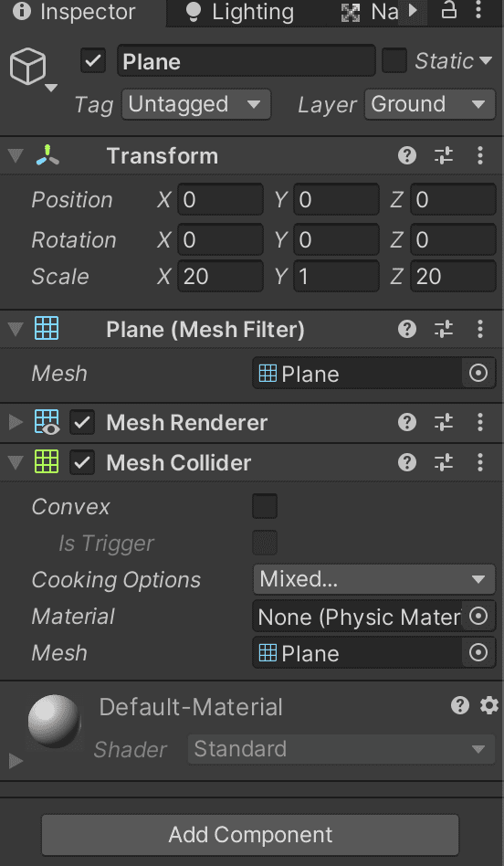Viewport: 504px width, 866px height.
Task: Open Transform preset settings sliders icon
Action: (x=443, y=155)
